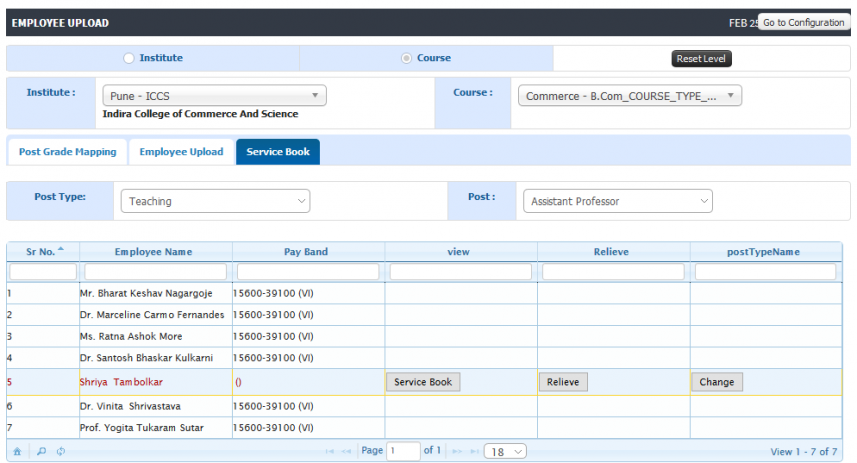Focus the postTypeName filter field

(x=766, y=272)
